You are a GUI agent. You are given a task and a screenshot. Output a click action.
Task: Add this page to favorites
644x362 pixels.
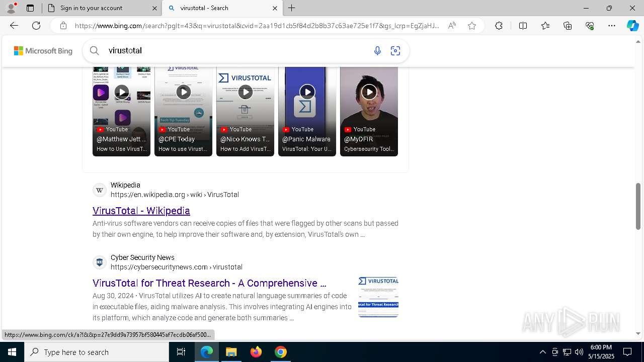(472, 26)
